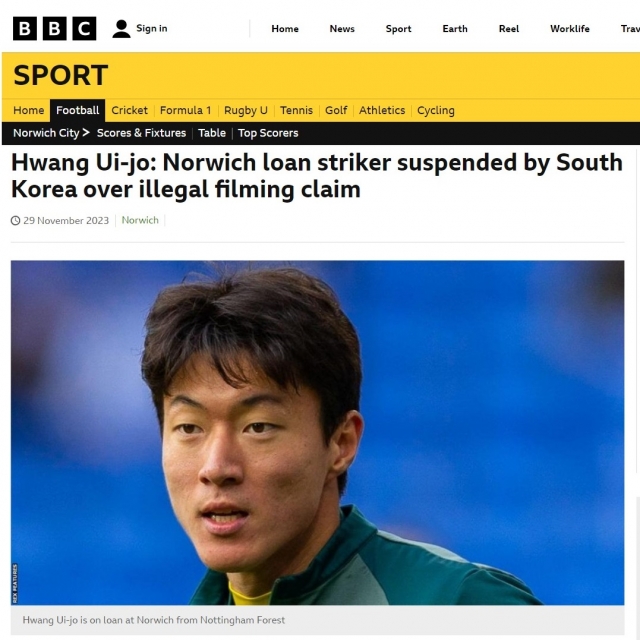This screenshot has height=640, width=640.
Task: Open the Reel section
Action: coord(509,29)
